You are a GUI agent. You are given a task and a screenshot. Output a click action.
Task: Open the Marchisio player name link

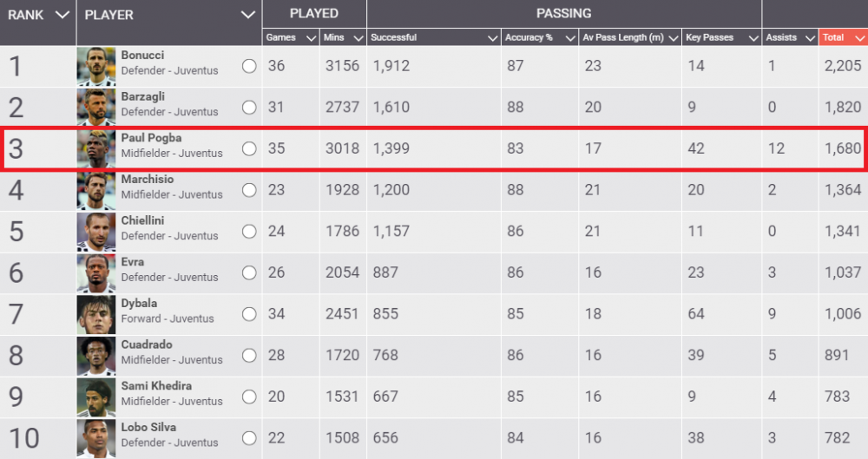[148, 180]
